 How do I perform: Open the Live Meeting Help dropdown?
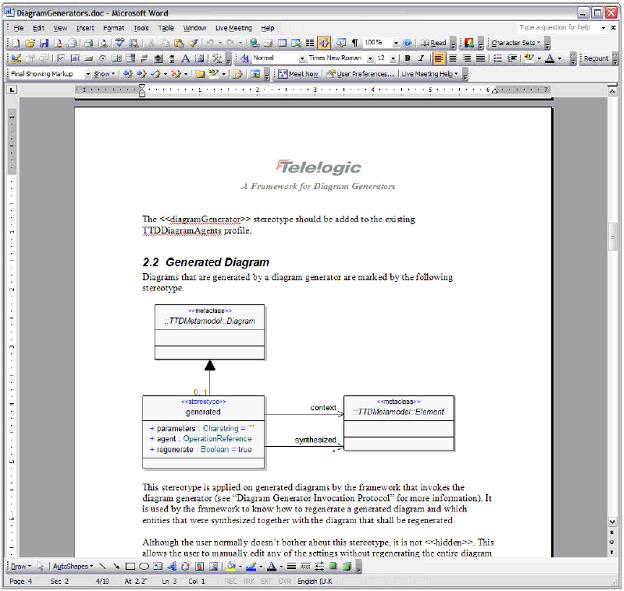click(429, 74)
